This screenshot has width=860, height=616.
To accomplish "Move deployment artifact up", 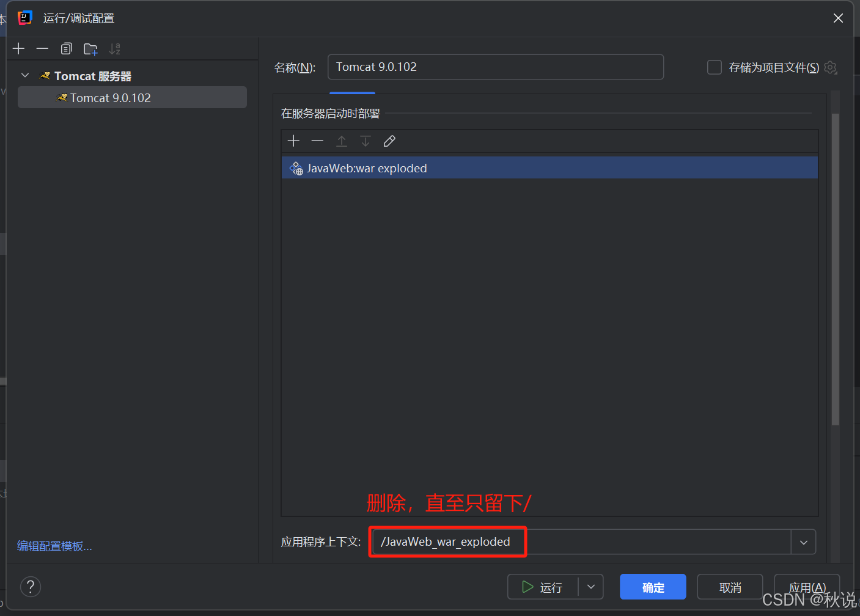I will [342, 141].
